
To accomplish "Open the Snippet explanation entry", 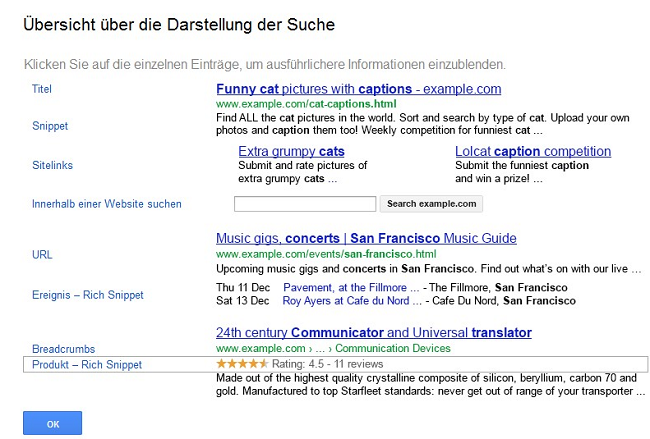I will point(50,126).
